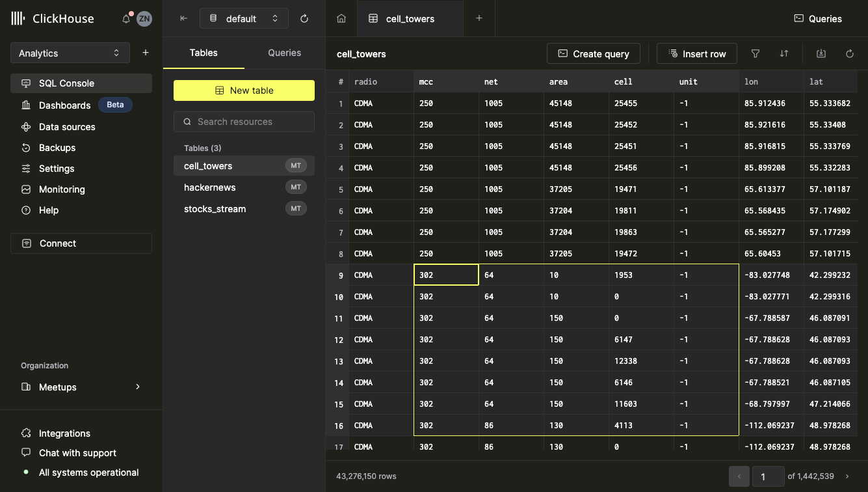Click the Search resources input field

pos(244,122)
